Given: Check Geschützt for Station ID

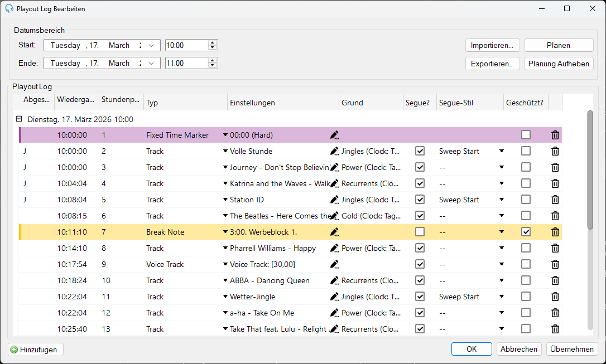Looking at the screenshot, I should (x=526, y=200).
